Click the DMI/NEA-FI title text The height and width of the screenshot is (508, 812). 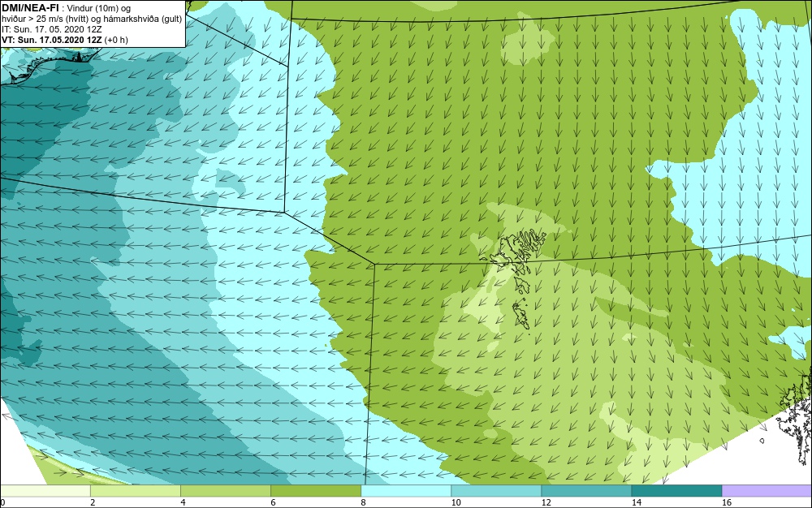click(x=30, y=7)
